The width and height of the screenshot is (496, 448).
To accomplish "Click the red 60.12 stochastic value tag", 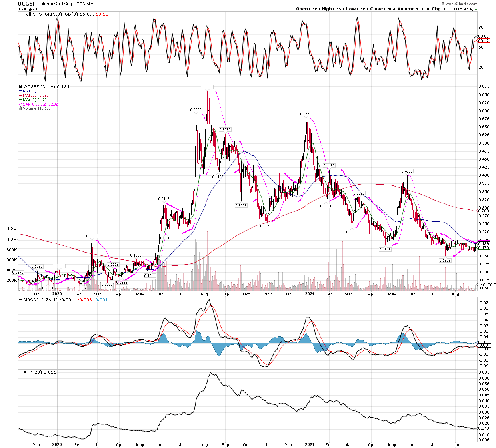I will point(484,40).
